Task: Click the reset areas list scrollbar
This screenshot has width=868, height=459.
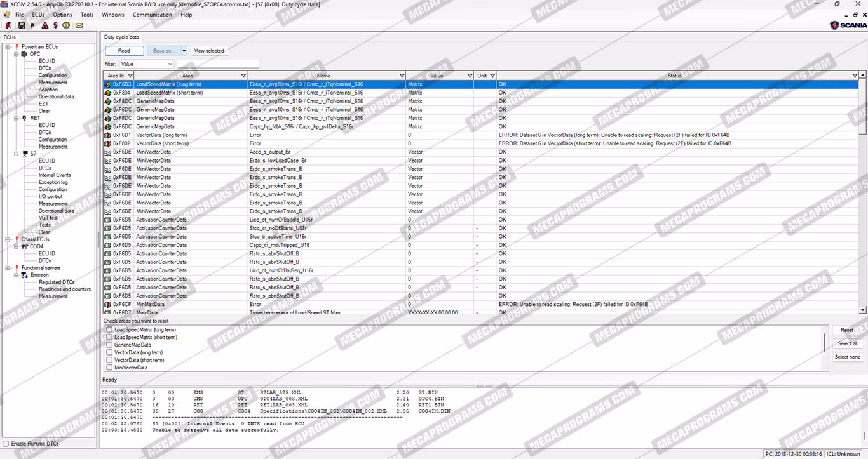Action: tap(825, 349)
